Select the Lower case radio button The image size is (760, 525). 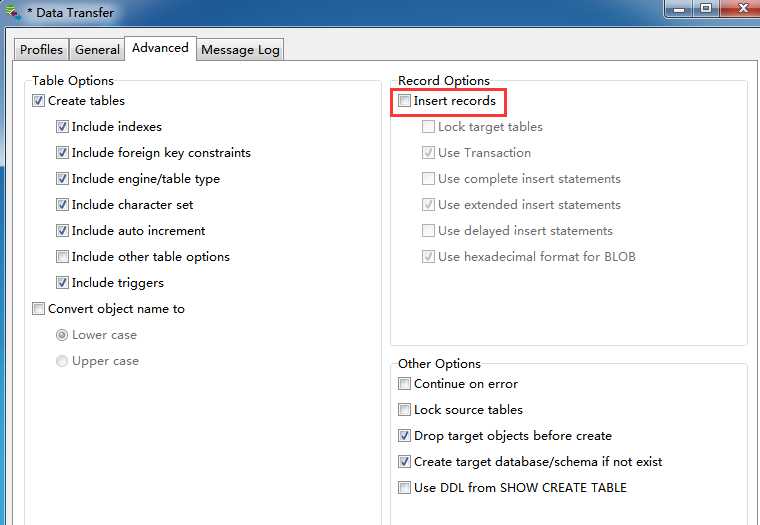(x=62, y=335)
